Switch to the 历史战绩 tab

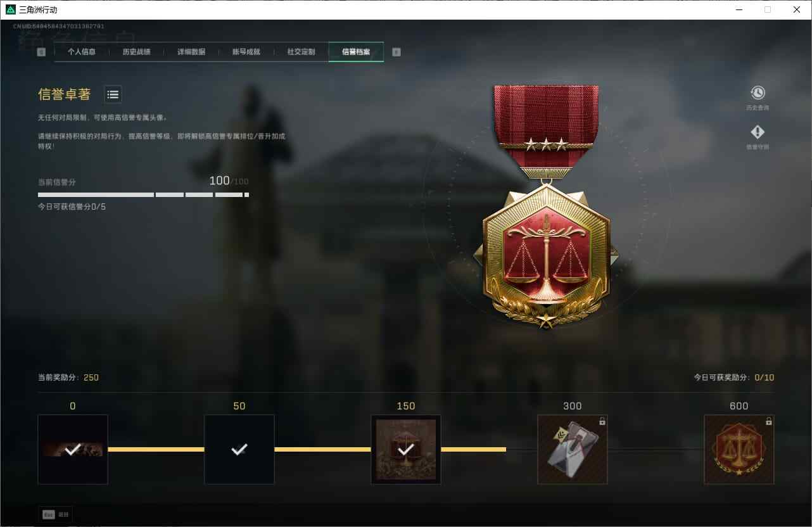point(137,52)
